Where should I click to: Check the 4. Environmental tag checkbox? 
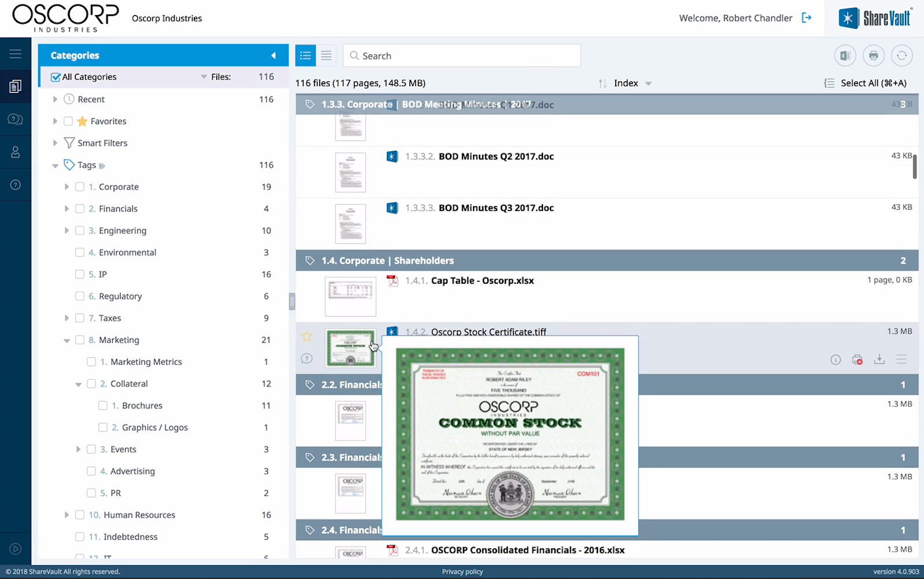80,253
